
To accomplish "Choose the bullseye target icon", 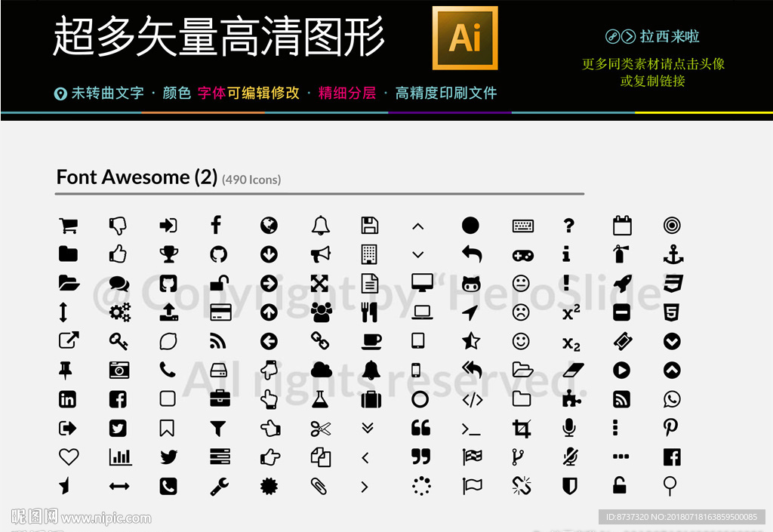I will [672, 226].
